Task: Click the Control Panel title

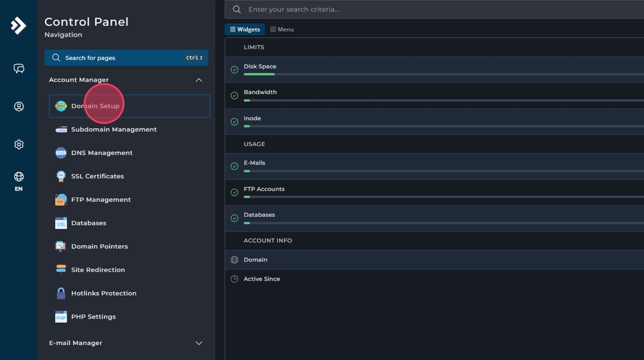Action: 86,22
